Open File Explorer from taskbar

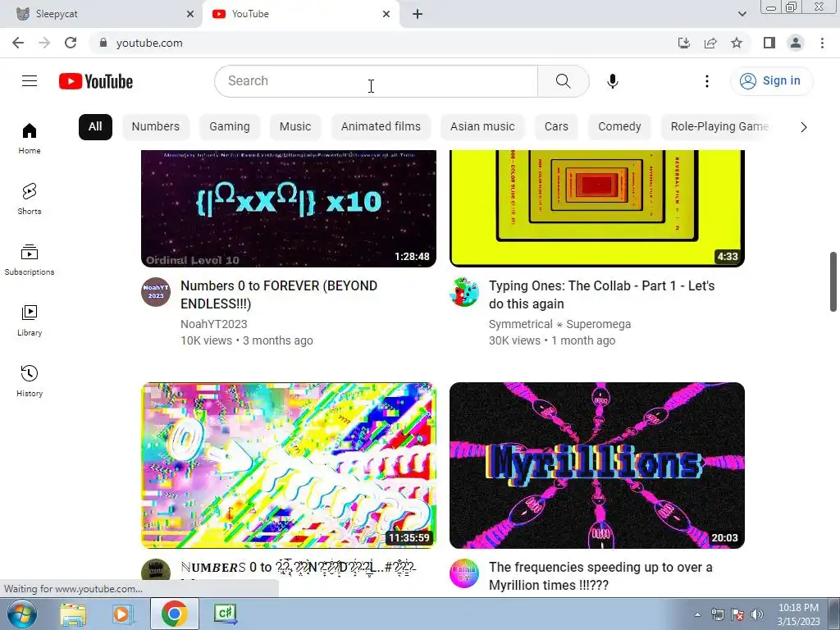click(x=73, y=614)
